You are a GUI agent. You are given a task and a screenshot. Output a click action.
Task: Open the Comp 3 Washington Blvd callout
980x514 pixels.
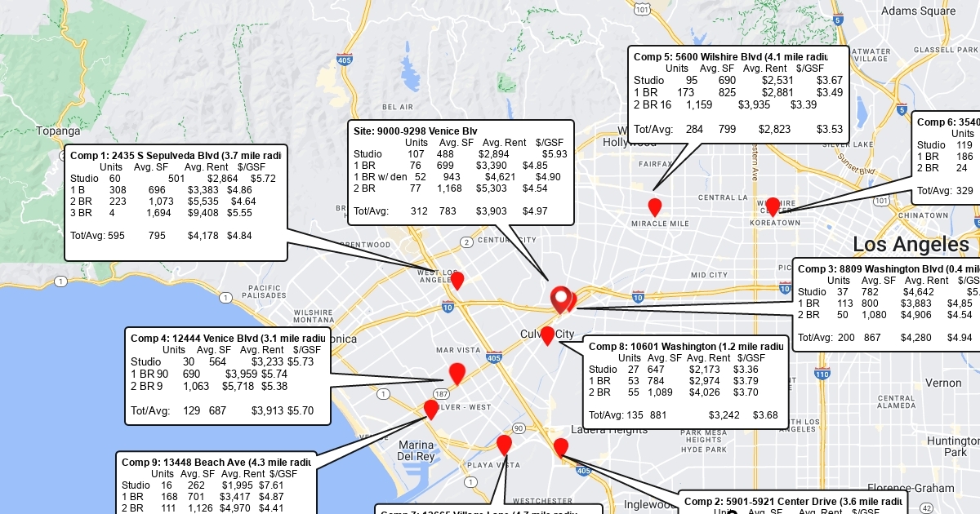[x=886, y=304]
